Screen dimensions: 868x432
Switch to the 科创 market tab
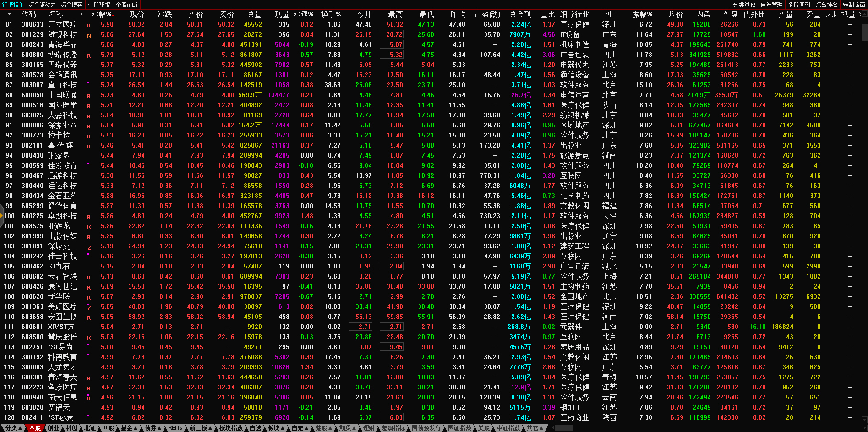point(71,428)
